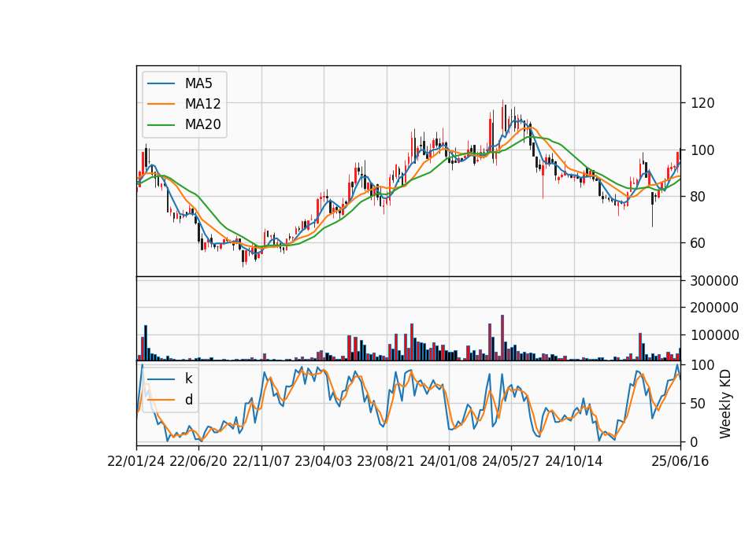This screenshot has height=543, width=756.
Task: Click the Weekly KD axis title
Action: [x=725, y=404]
